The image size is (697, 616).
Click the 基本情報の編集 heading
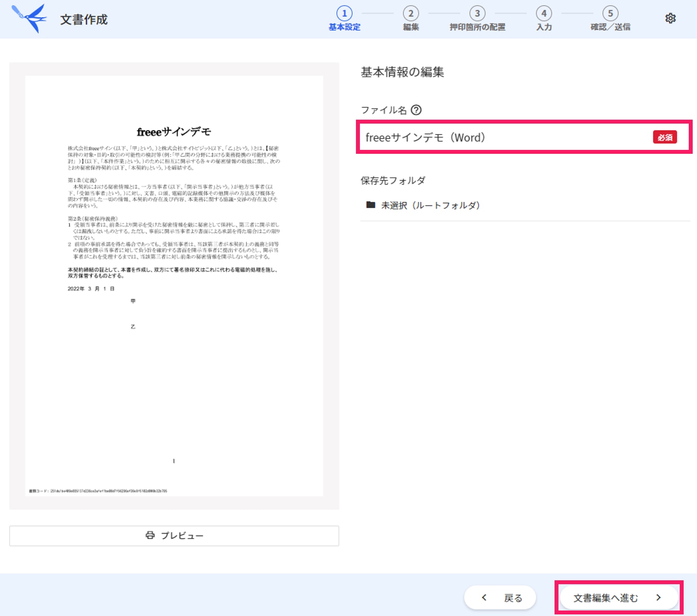point(402,72)
